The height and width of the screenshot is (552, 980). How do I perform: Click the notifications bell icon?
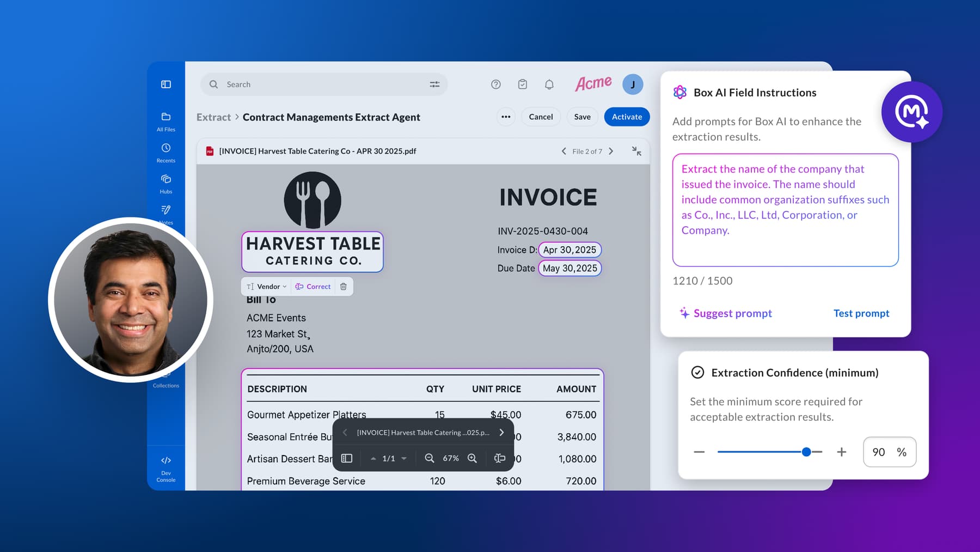pos(549,84)
